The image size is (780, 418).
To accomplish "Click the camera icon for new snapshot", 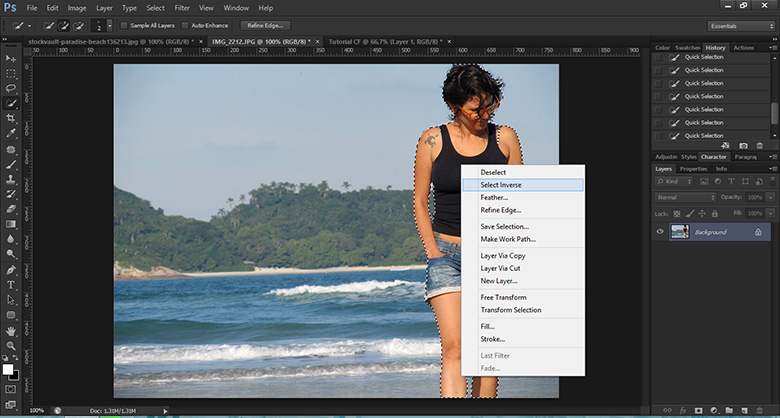I will tap(743, 146).
